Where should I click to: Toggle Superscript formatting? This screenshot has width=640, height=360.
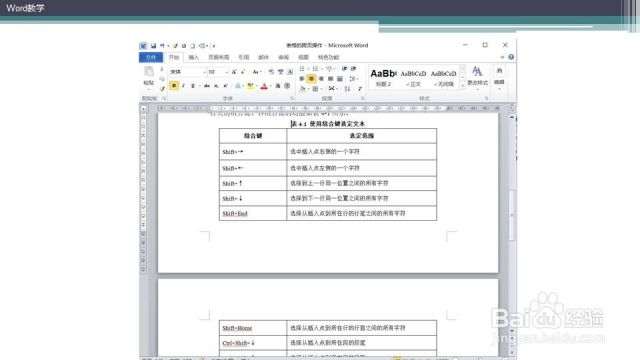click(x=225, y=86)
